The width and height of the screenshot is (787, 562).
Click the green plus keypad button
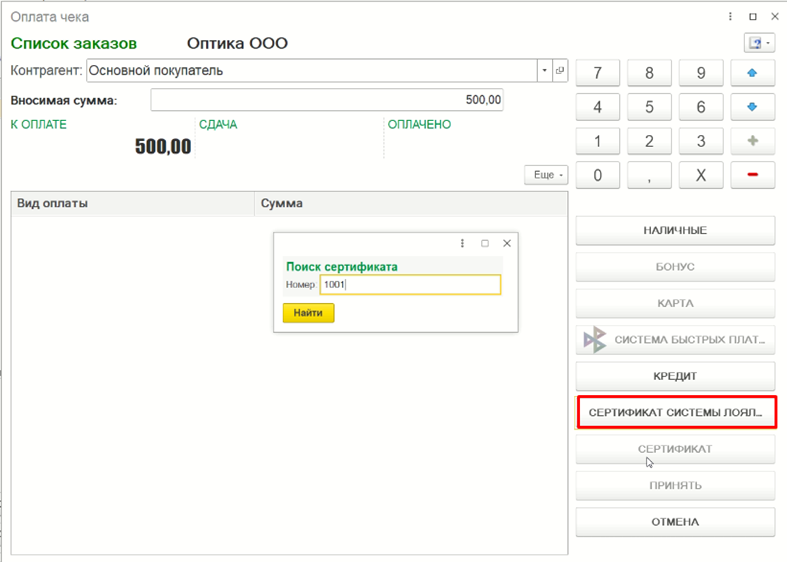(x=752, y=141)
